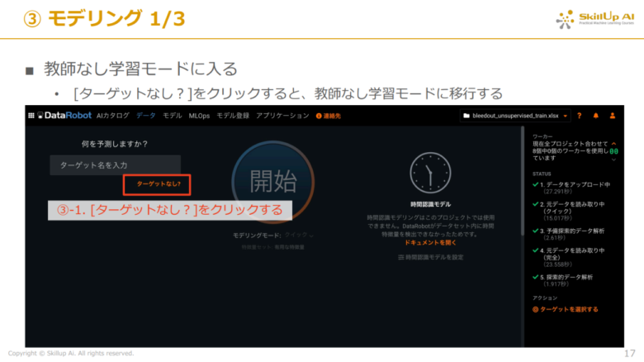644x362 pixels.
Task: Focus the ターゲット名を入力 input field
Action: (x=115, y=165)
